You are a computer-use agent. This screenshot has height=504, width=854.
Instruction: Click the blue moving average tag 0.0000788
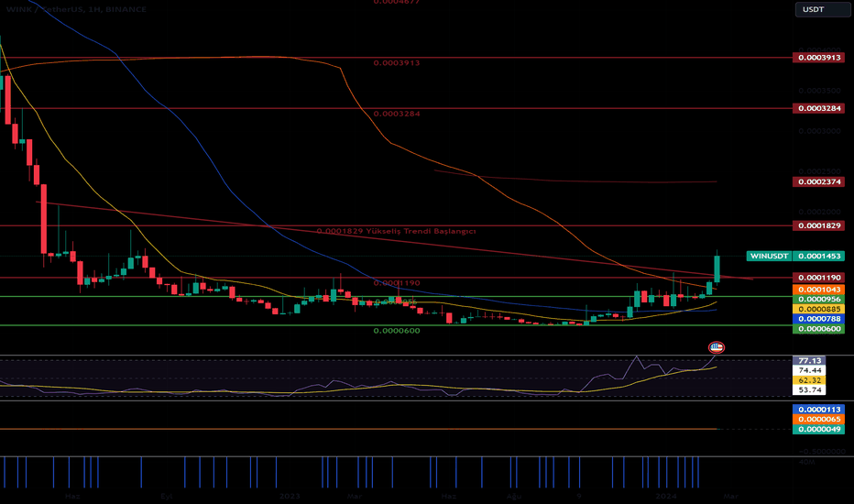point(818,319)
